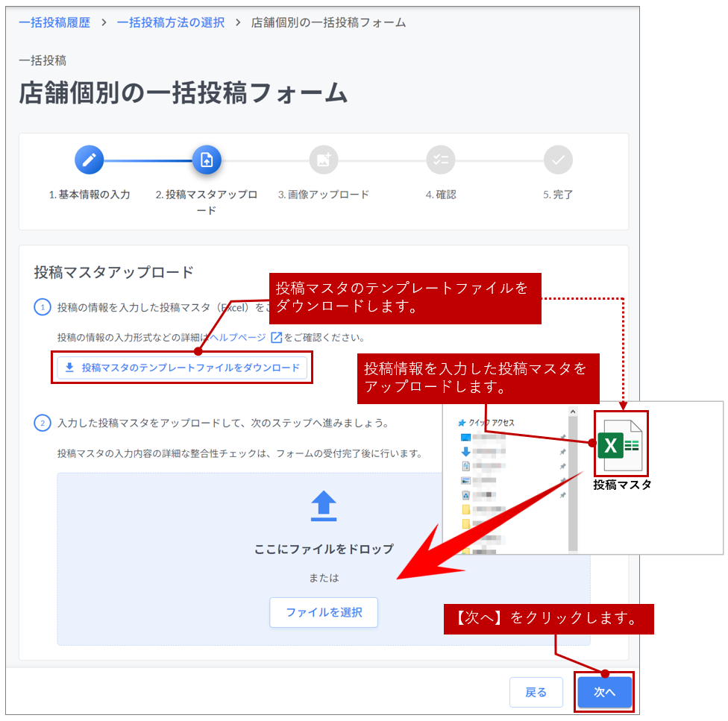The image size is (728, 721).
Task: Click the クイック アクセス pin star icon
Action: click(462, 423)
